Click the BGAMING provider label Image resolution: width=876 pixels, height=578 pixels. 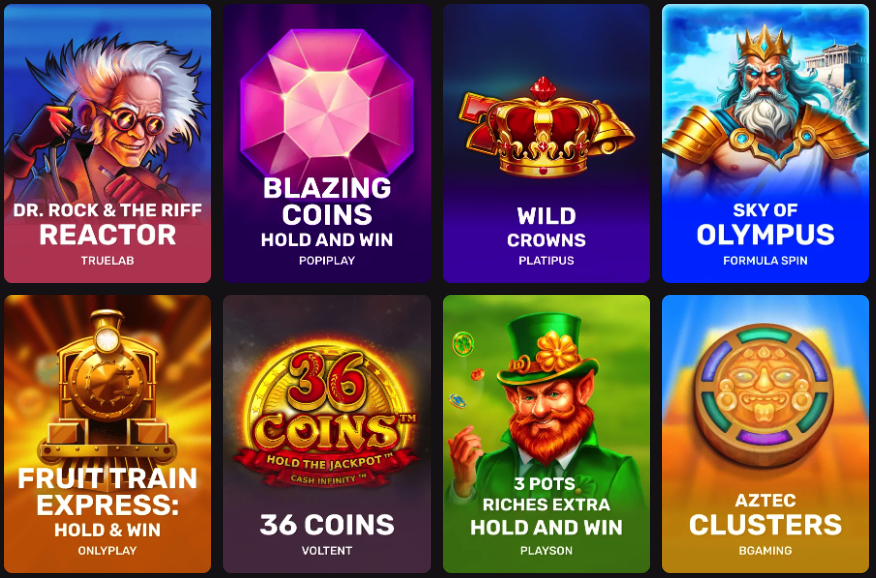[x=765, y=551]
